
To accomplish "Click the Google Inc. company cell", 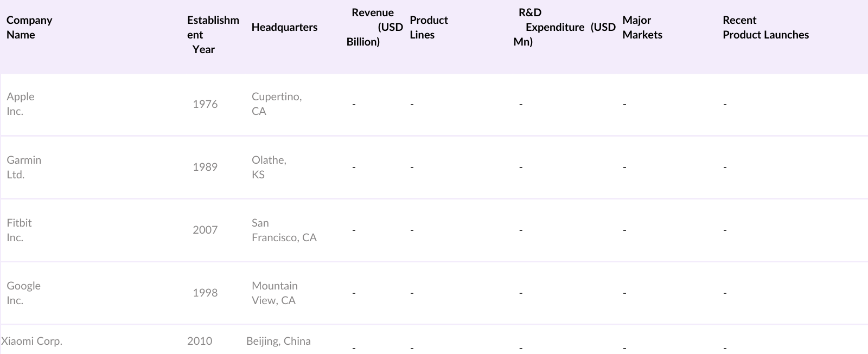I will pyautogui.click(x=23, y=293).
